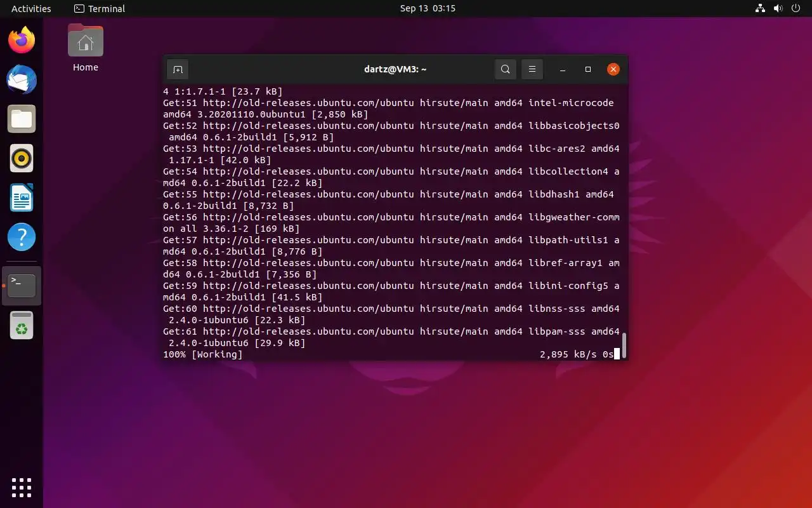This screenshot has width=812, height=508.
Task: Select the Terminal icon in dock
Action: [x=22, y=286]
